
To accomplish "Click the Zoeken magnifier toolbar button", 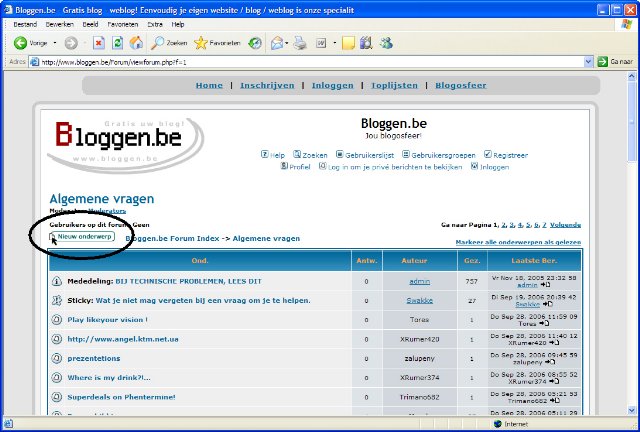I will [x=169, y=43].
